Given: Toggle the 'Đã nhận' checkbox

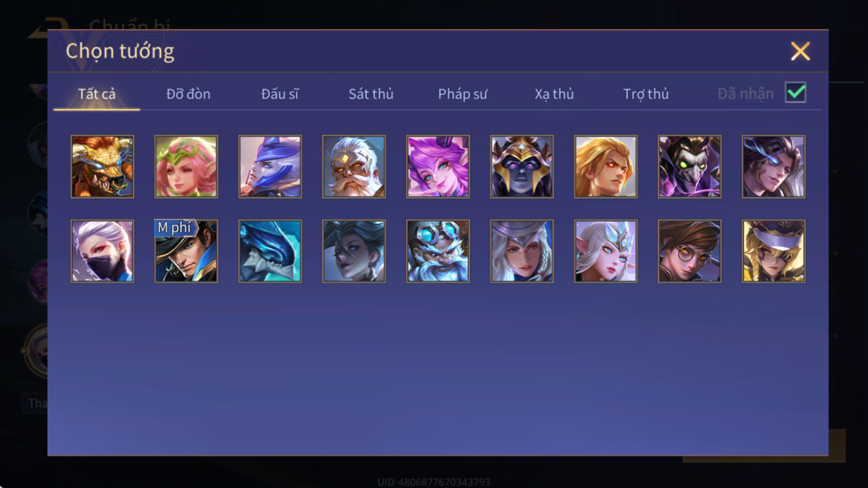Looking at the screenshot, I should point(795,93).
